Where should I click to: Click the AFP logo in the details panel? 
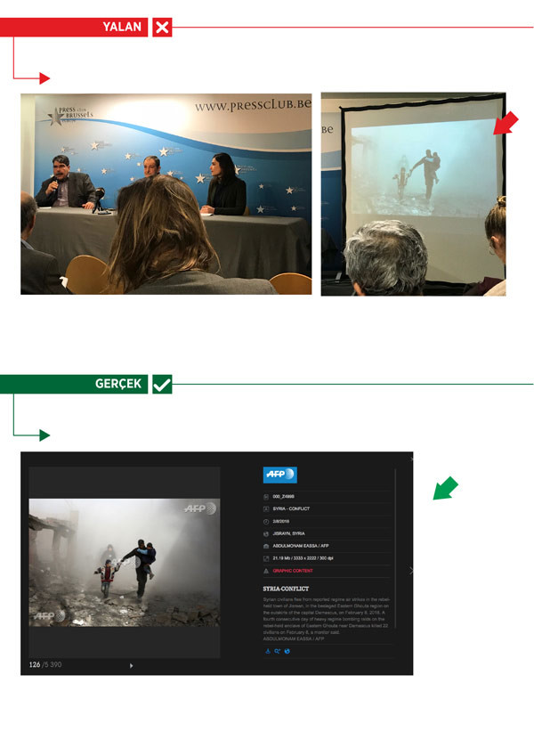pos(279,476)
